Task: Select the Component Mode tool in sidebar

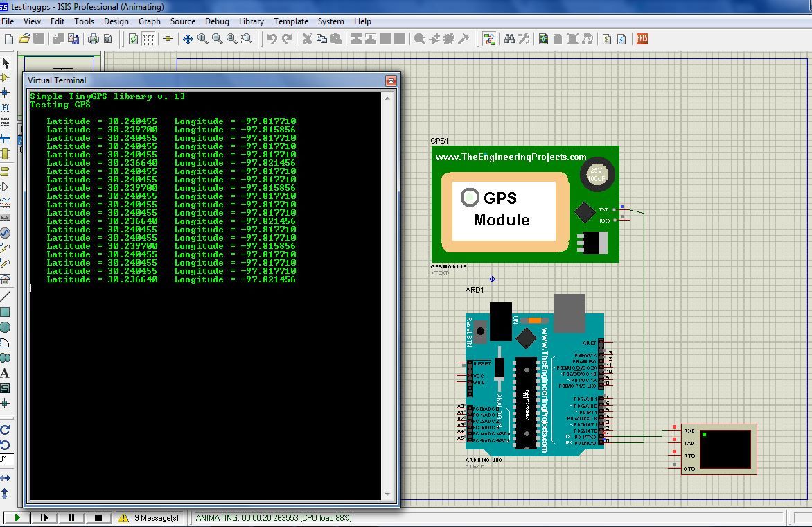Action: 7,76
